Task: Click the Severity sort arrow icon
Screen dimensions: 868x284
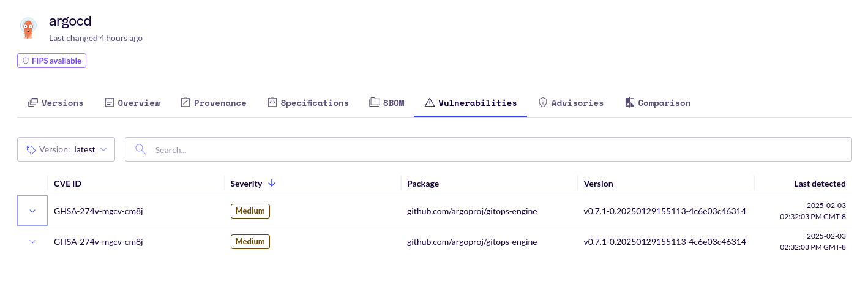Action: tap(272, 184)
